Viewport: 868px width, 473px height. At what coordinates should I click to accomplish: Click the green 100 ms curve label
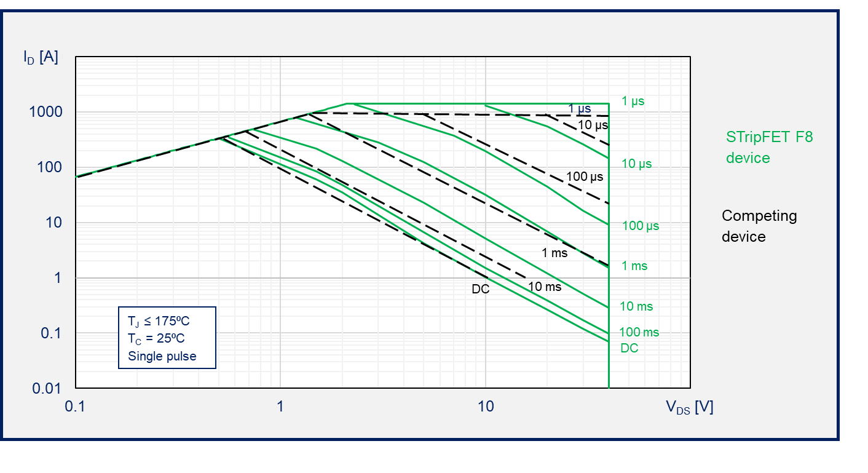click(x=639, y=332)
